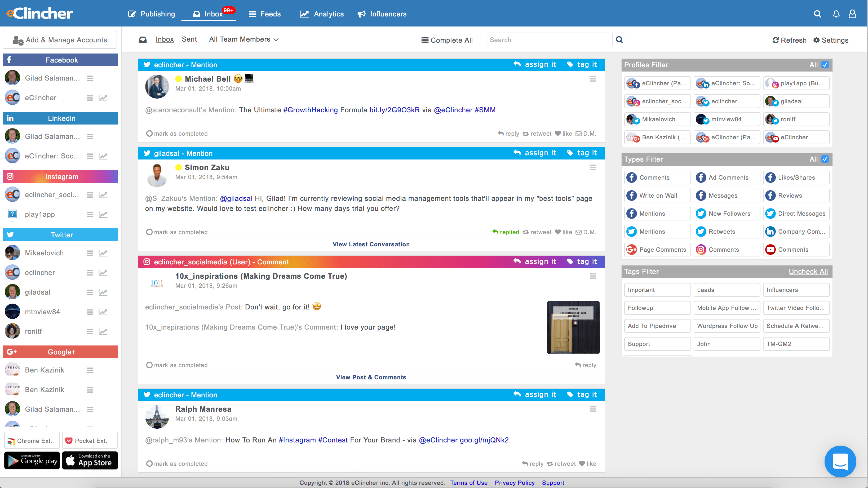This screenshot has height=488, width=868.
Task: Open analytics chart icon for Mikaelovich
Action: coord(103,253)
